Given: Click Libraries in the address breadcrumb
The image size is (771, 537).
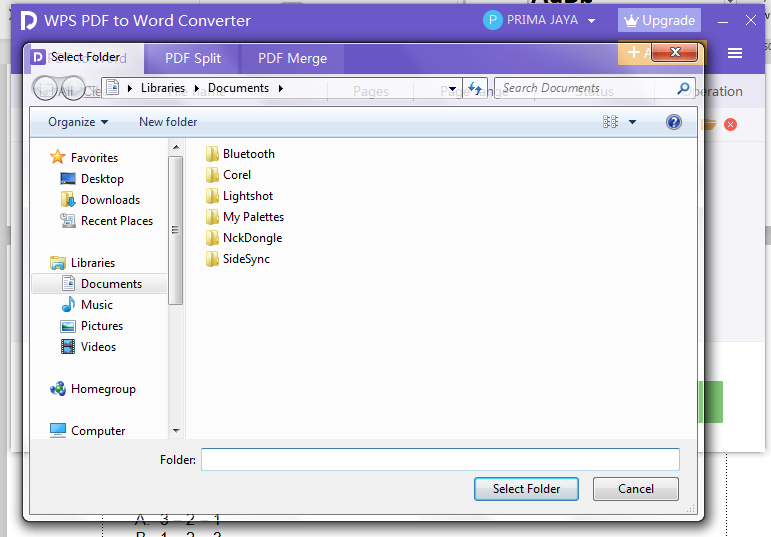Looking at the screenshot, I should tap(163, 88).
